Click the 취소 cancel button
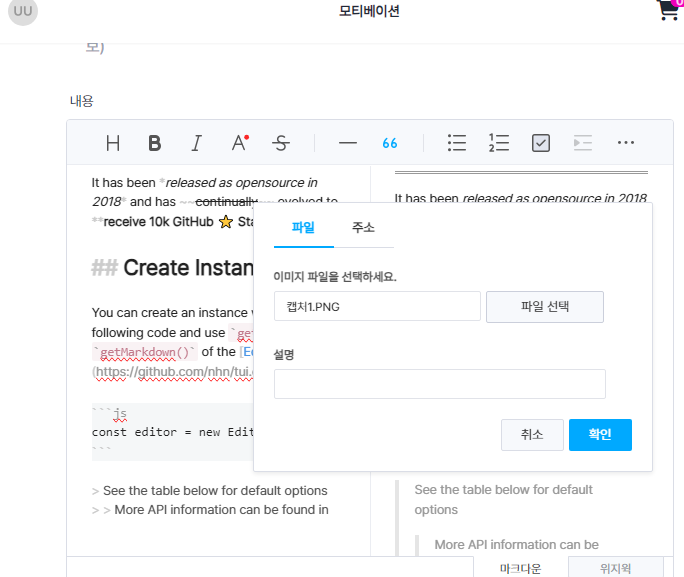The height and width of the screenshot is (577, 684). pos(532,434)
